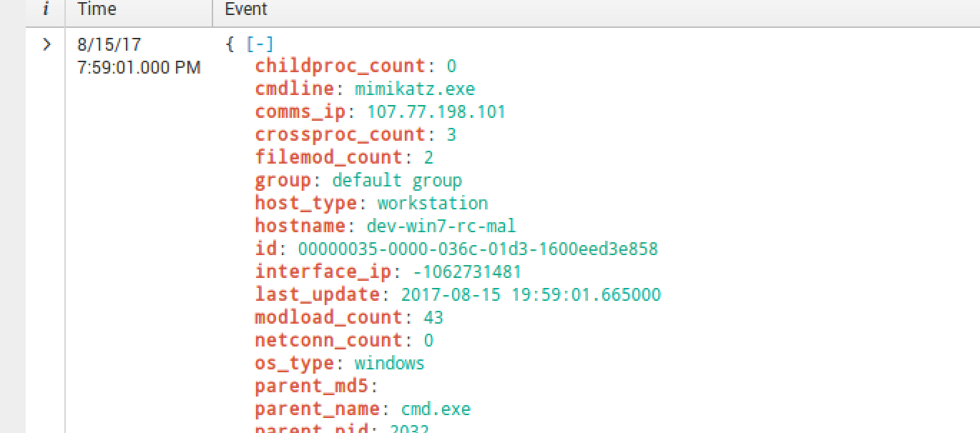Click the info 'i' column header

[x=46, y=9]
